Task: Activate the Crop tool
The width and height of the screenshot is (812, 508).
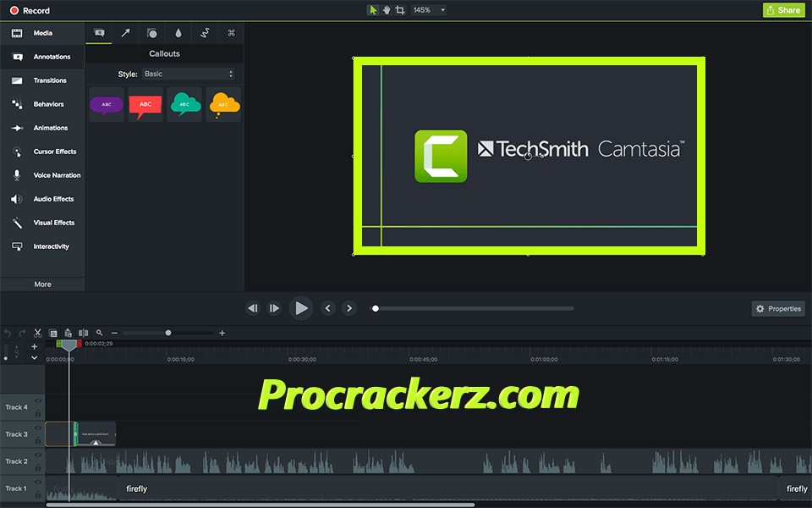Action: 400,10
